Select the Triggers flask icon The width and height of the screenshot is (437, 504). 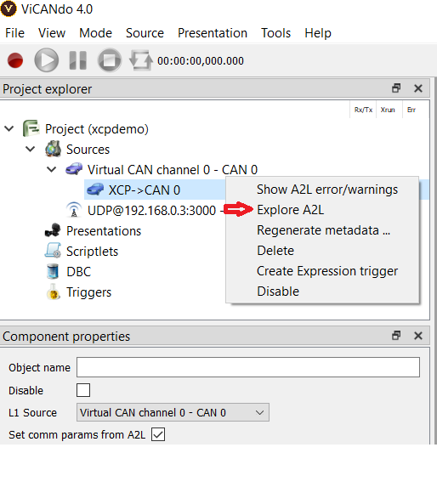click(54, 292)
